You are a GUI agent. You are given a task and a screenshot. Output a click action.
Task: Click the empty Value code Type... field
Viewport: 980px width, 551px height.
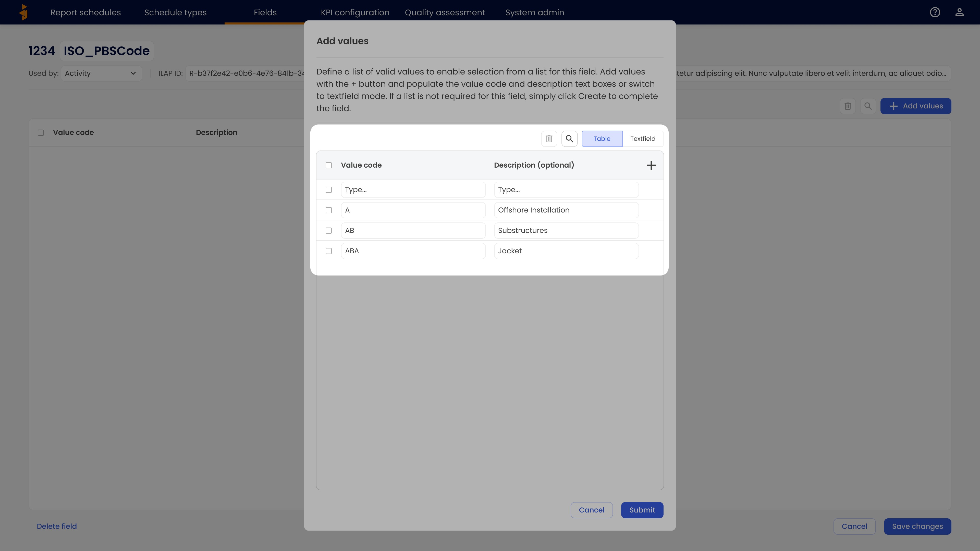[x=413, y=190]
